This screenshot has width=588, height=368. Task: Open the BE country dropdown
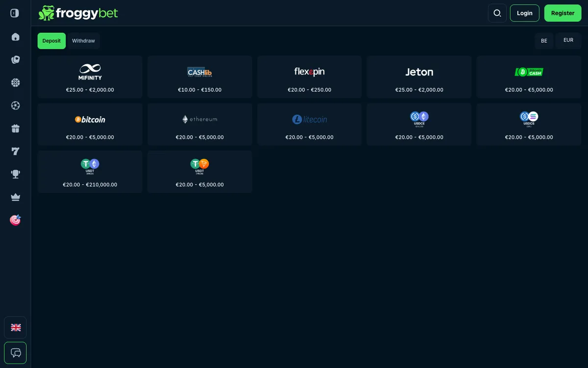click(544, 41)
